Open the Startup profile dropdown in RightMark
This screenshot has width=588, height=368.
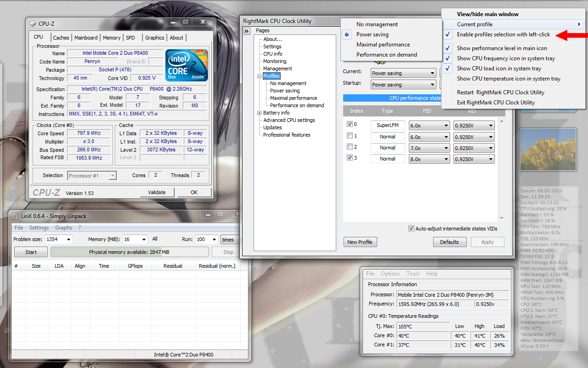tap(403, 85)
